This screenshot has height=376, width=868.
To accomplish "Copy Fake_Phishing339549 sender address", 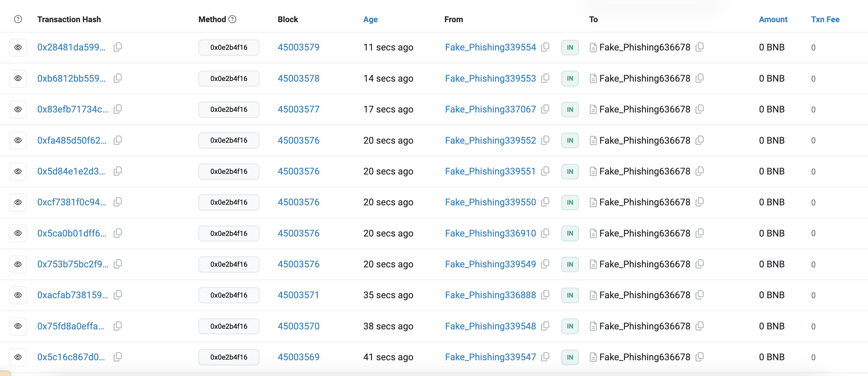I will 545,264.
